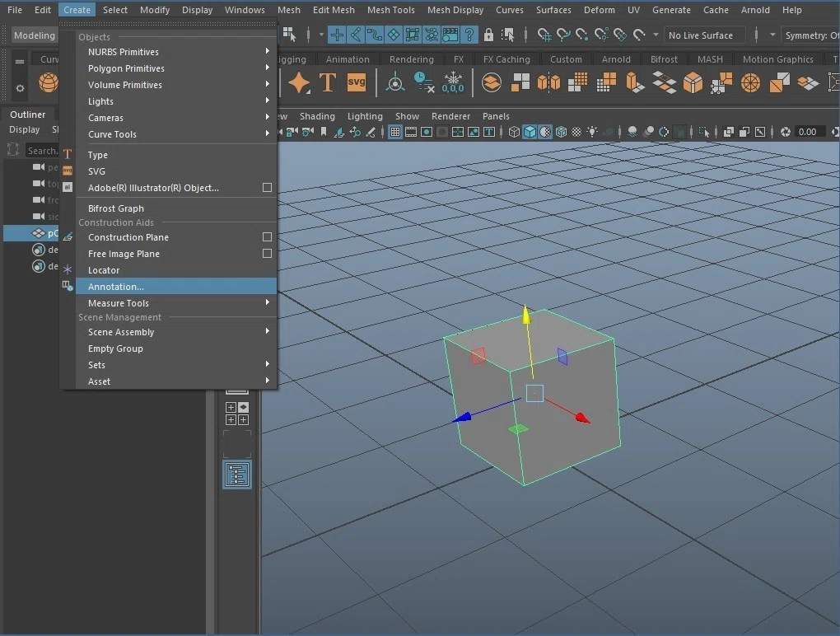The height and width of the screenshot is (636, 840).
Task: Click the Mirror shelf icon with two boxes
Action: (x=548, y=82)
